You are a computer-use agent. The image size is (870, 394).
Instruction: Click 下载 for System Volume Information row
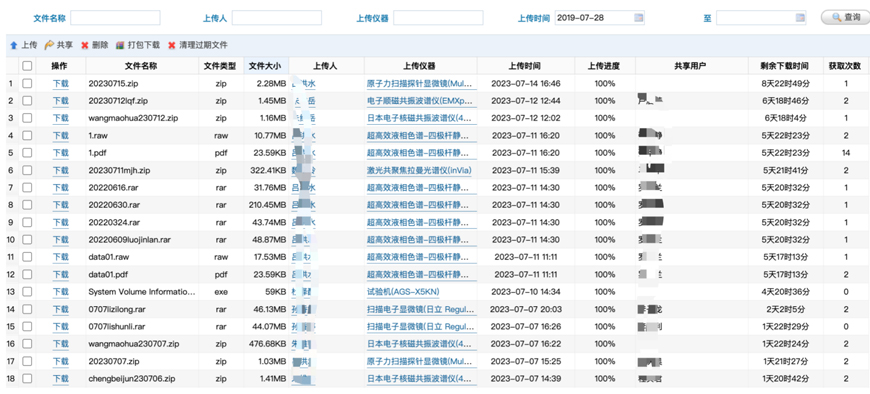tap(60, 292)
